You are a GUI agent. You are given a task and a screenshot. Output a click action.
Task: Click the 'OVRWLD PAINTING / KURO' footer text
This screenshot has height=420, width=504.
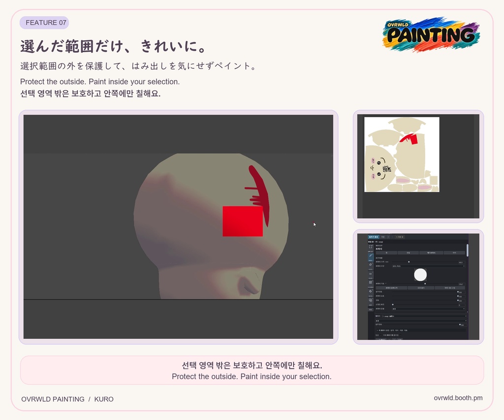click(x=67, y=399)
